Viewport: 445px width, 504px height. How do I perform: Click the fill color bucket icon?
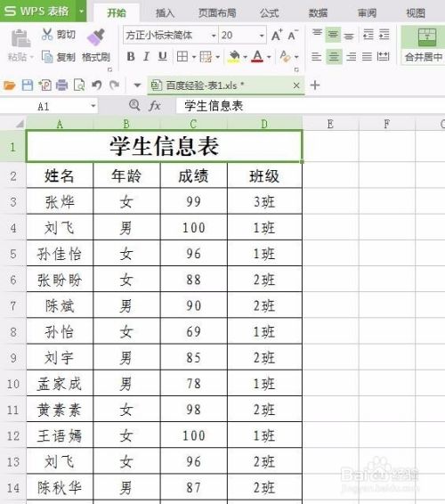coord(234,57)
